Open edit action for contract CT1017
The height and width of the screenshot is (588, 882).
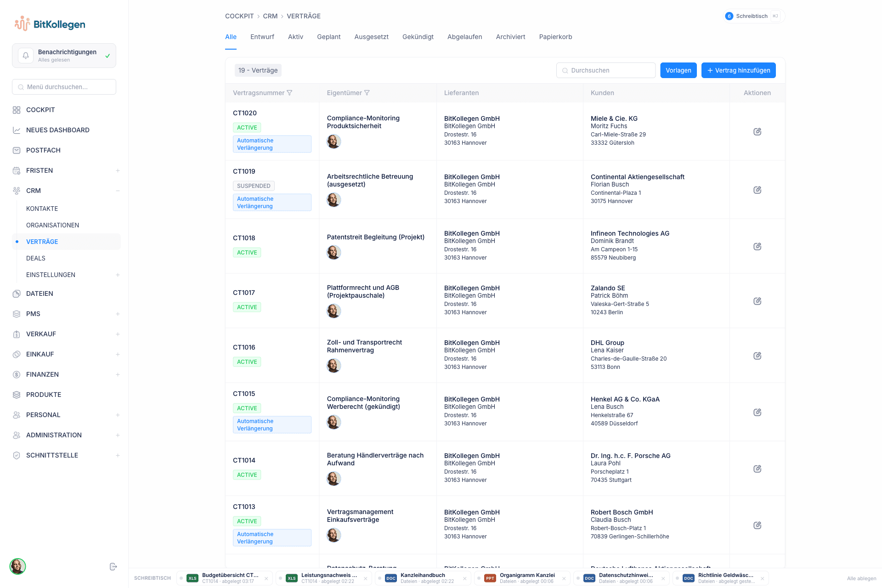(758, 301)
